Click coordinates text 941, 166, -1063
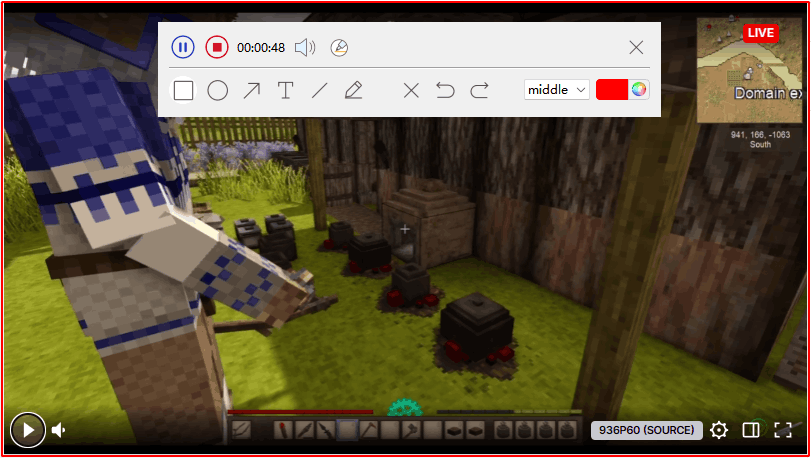Screen dimensions: 811x458 pyautogui.click(x=760, y=135)
